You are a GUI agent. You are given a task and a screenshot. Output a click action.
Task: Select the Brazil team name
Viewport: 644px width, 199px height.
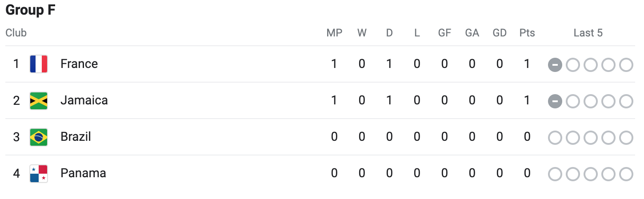(76, 137)
